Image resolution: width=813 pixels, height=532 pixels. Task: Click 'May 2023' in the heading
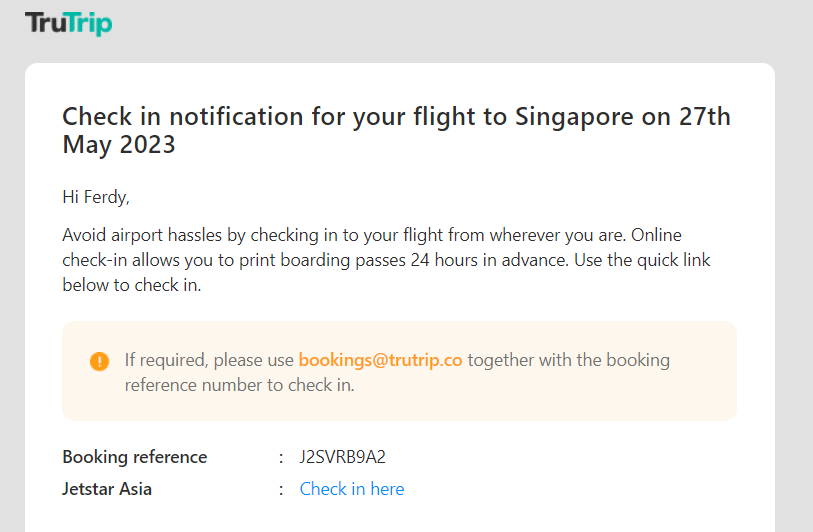click(119, 144)
